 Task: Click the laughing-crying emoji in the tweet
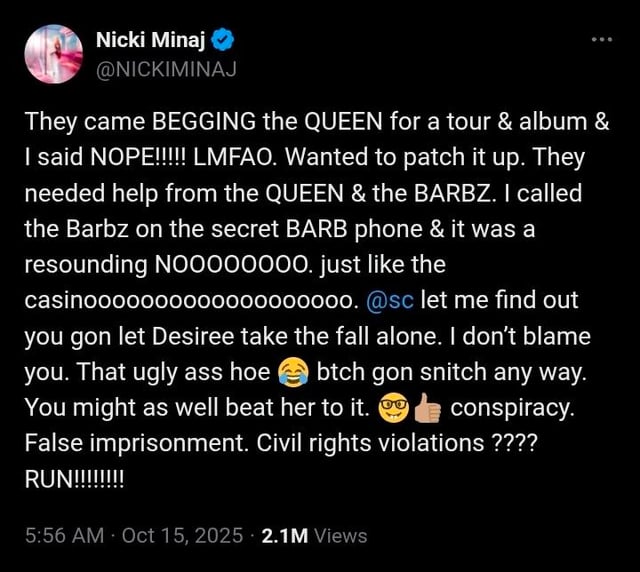pos(291,373)
